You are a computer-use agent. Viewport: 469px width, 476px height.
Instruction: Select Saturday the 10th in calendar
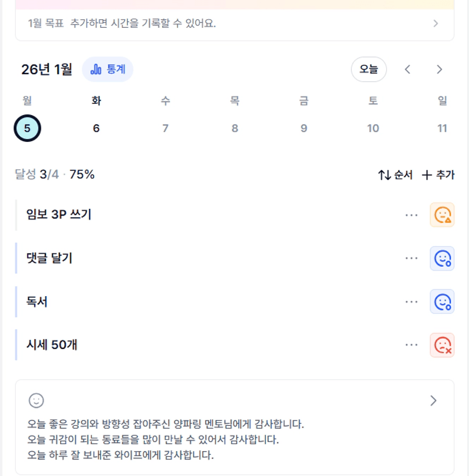pyautogui.click(x=373, y=128)
